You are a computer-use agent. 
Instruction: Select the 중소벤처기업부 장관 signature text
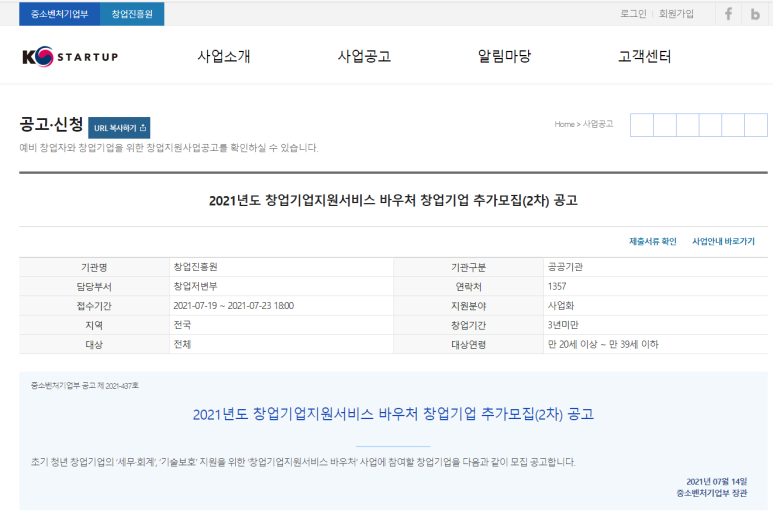click(712, 493)
